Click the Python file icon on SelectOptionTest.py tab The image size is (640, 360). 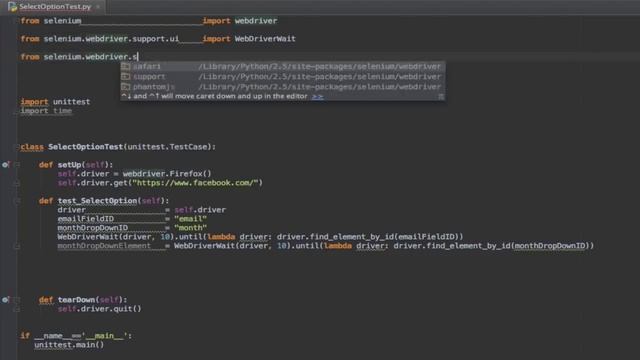(12, 7)
